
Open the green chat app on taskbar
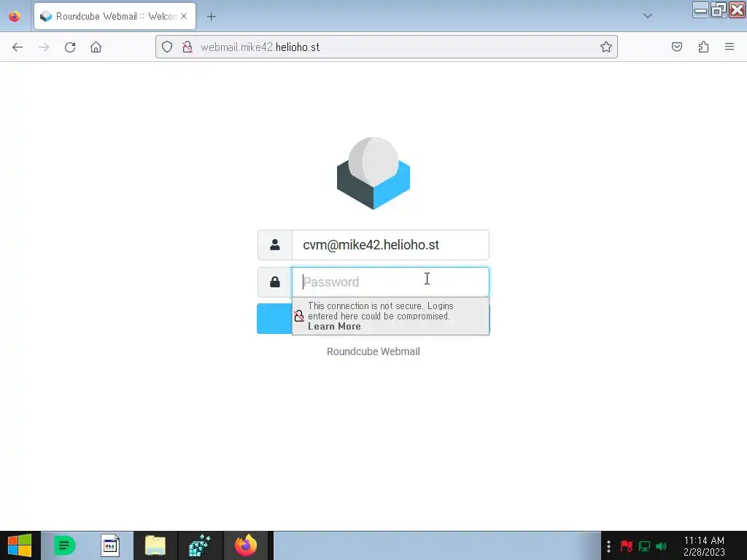point(64,545)
